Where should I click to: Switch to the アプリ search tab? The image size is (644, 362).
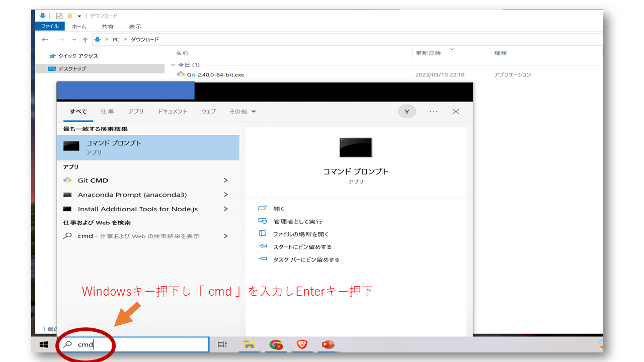[x=135, y=112]
